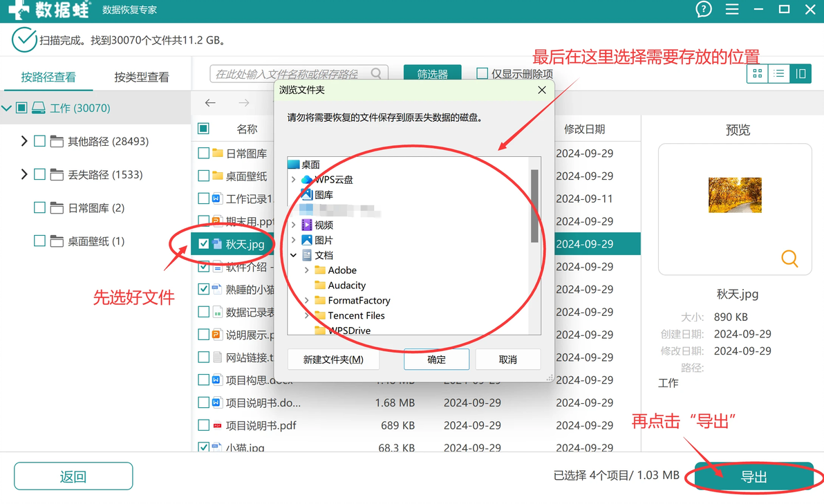Select the preview pane view icon
Viewport: 824px width, 504px height.
click(x=800, y=73)
